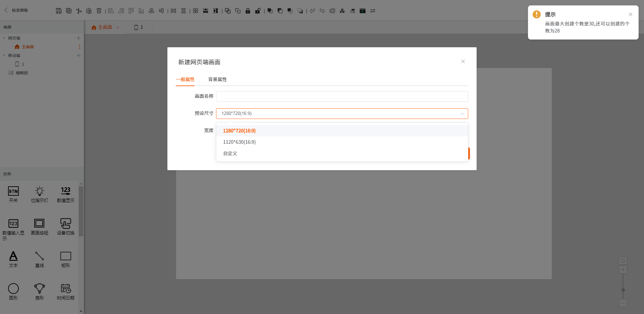Viewport: 644px width, 314px height.
Task: Collapse the 移动端 tree node
Action: point(4,56)
